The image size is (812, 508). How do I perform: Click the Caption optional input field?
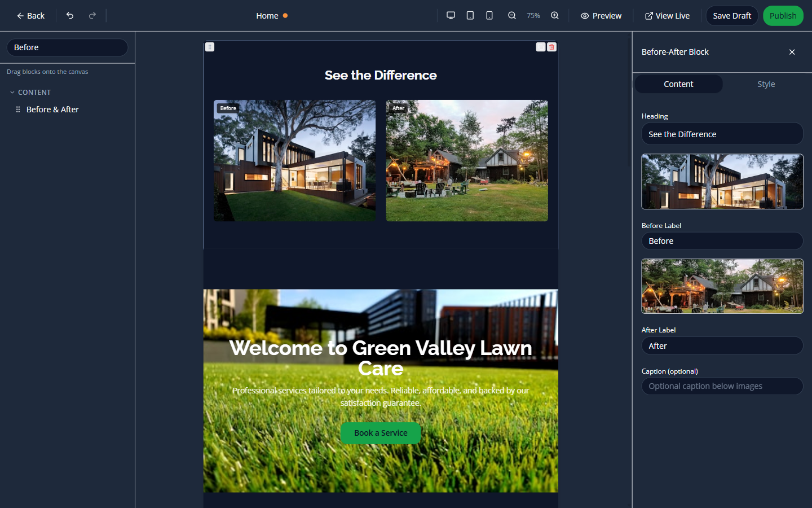(x=722, y=386)
